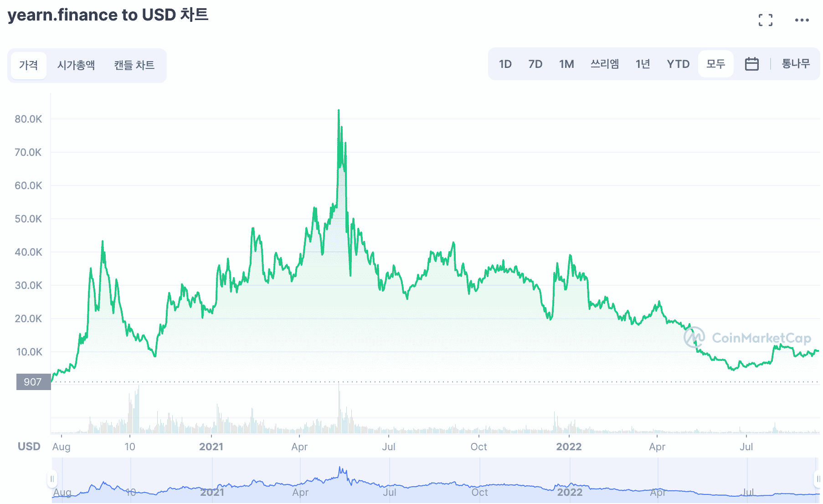Viewport: 823px width, 504px height.
Task: Toggle the 통나무 (log) scale
Action: 796,64
